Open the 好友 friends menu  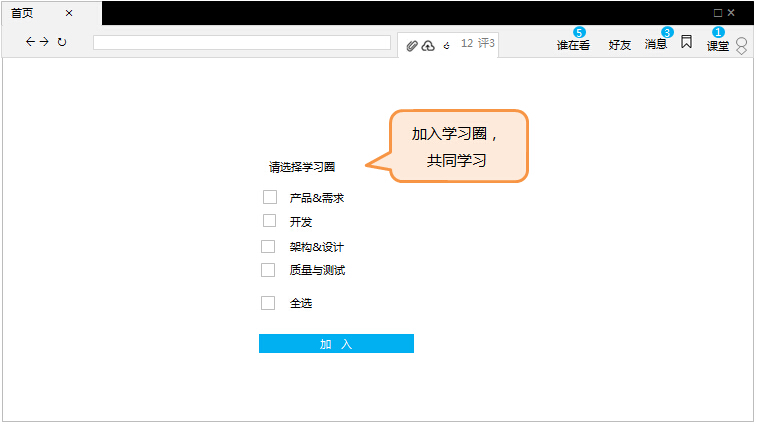pyautogui.click(x=620, y=45)
